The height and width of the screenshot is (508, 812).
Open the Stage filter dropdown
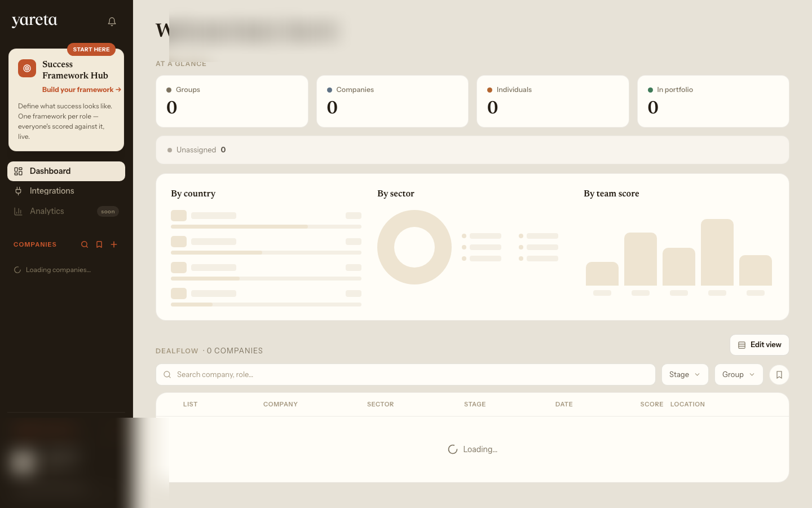[x=685, y=375]
